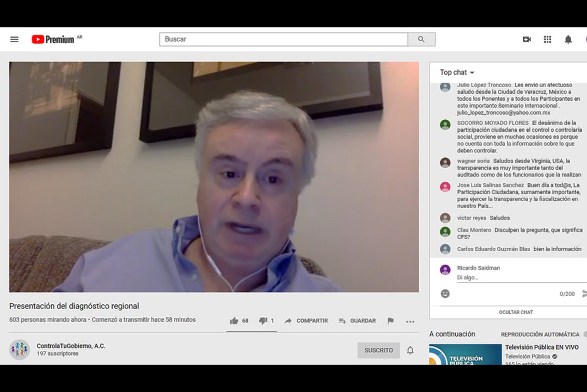Screen dimensions: 587x392
Task: Click SOCORRO MOYADO FLORES chat avatar
Action: pyautogui.click(x=445, y=125)
